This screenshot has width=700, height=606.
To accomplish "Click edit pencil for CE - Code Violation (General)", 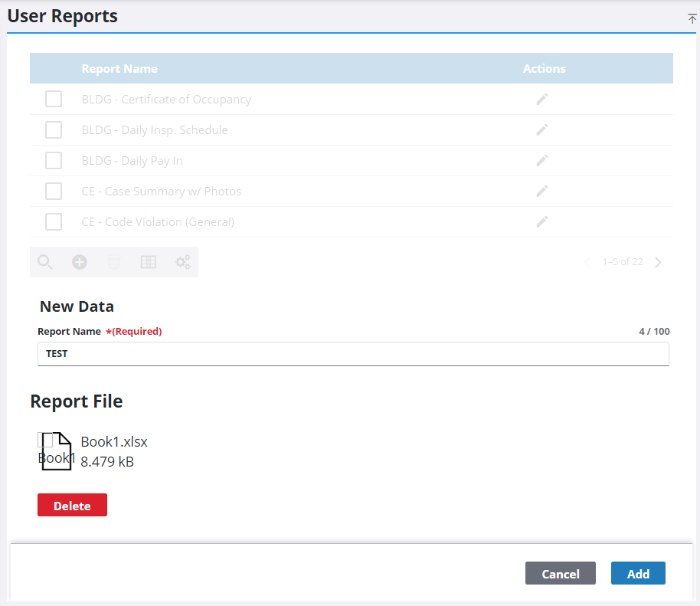I will click(542, 222).
